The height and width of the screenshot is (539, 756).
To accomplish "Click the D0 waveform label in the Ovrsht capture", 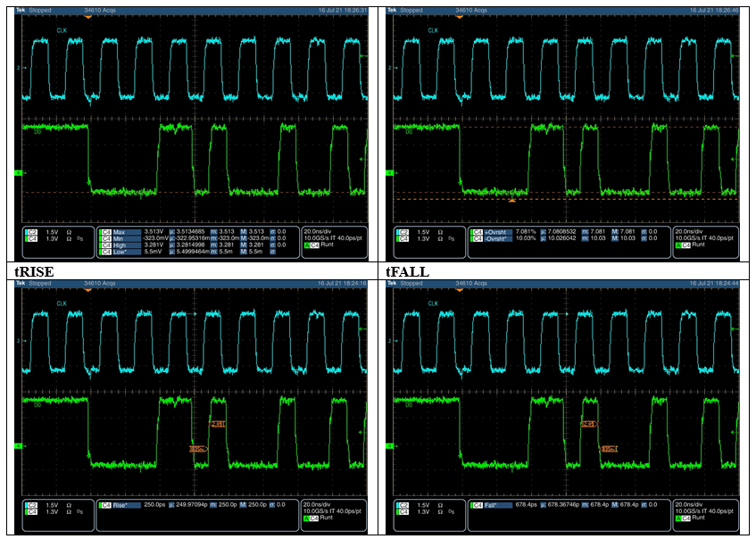I will pos(409,131).
